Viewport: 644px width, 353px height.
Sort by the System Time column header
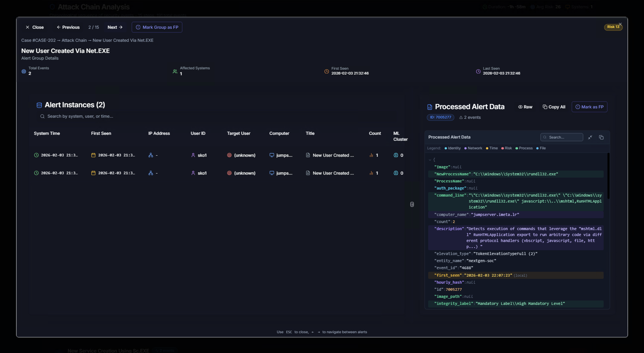point(47,133)
